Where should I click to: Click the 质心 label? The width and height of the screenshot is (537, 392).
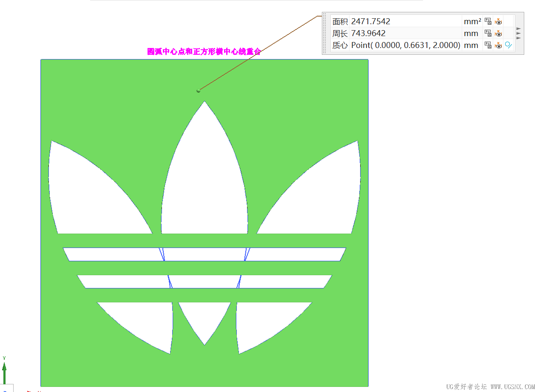[x=340, y=45]
